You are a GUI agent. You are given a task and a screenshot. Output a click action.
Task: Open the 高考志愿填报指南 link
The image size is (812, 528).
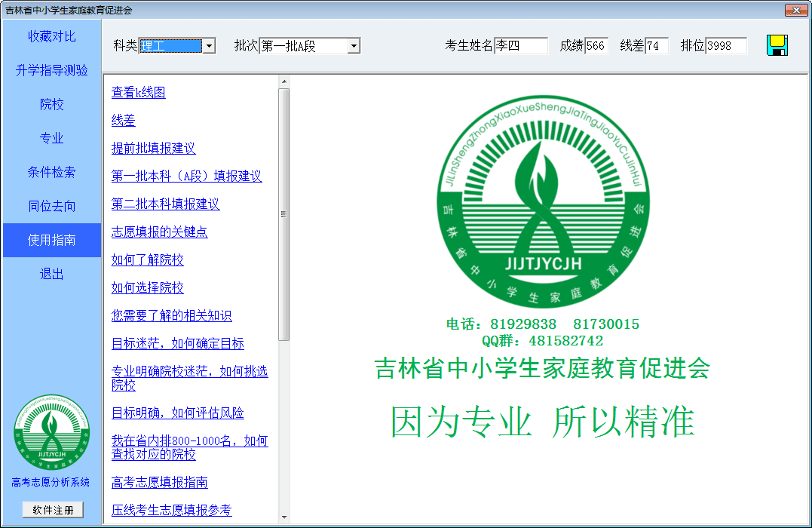(159, 483)
